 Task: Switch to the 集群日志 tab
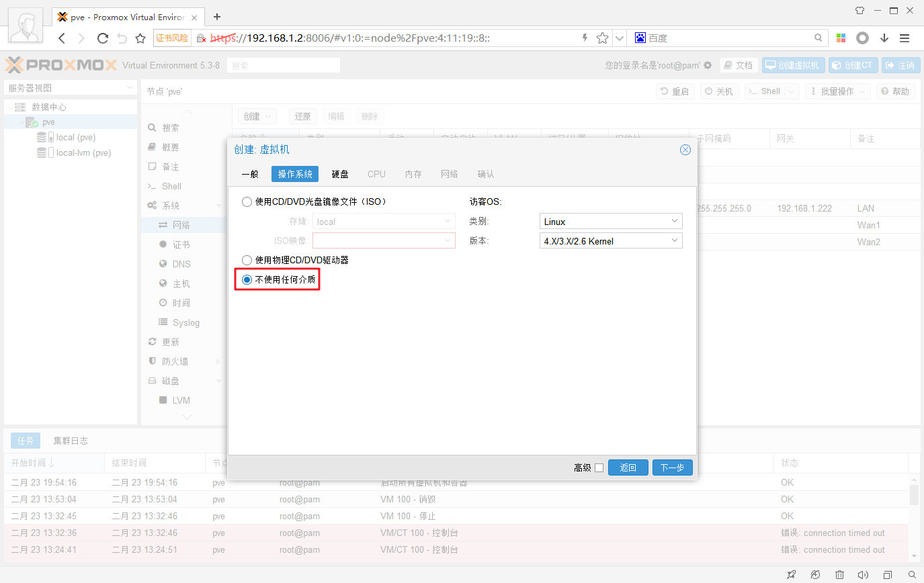(71, 441)
